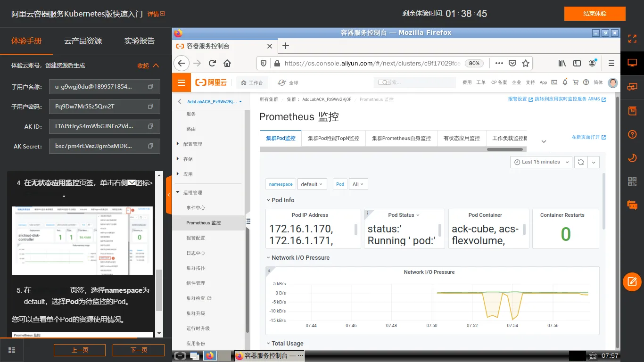644x362 pixels.
Task: Bookmark this page with star icon
Action: [526, 63]
